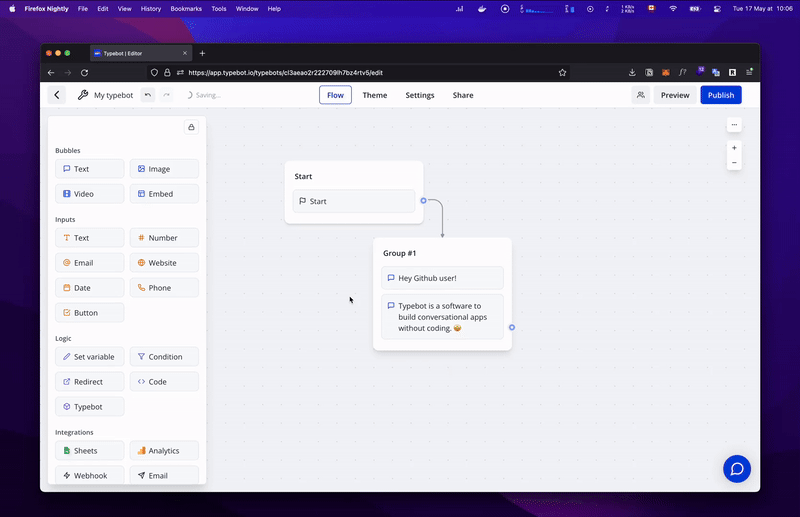Image resolution: width=800 pixels, height=517 pixels.
Task: Add a Button input block
Action: click(x=89, y=313)
